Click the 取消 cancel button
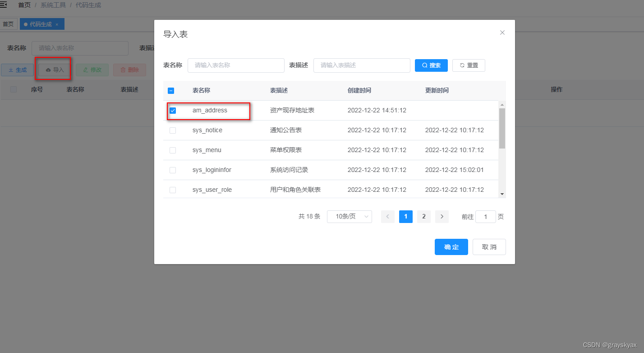The width and height of the screenshot is (644, 353). (x=489, y=247)
